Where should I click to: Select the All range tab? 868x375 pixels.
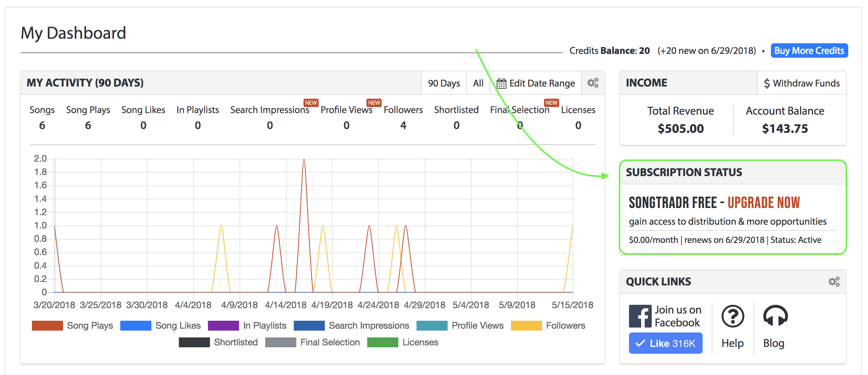(x=478, y=83)
